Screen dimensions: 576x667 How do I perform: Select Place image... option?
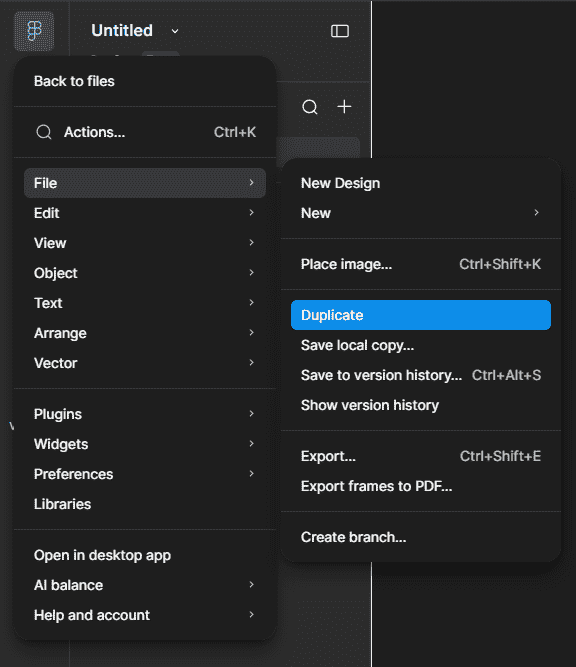point(421,264)
